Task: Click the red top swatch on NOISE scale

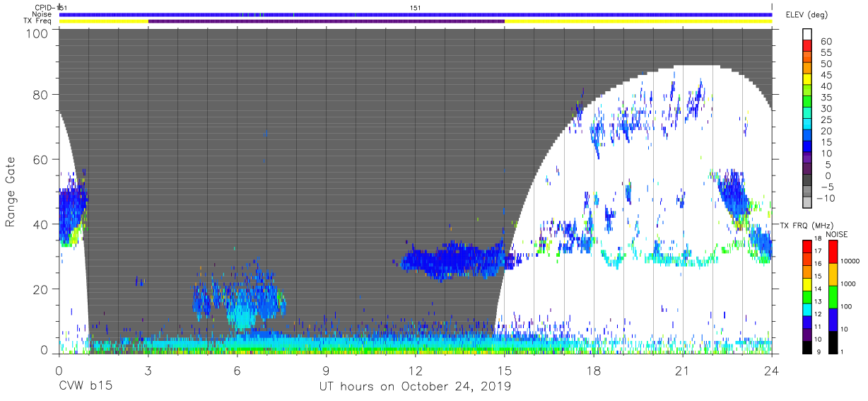Action: (x=833, y=251)
